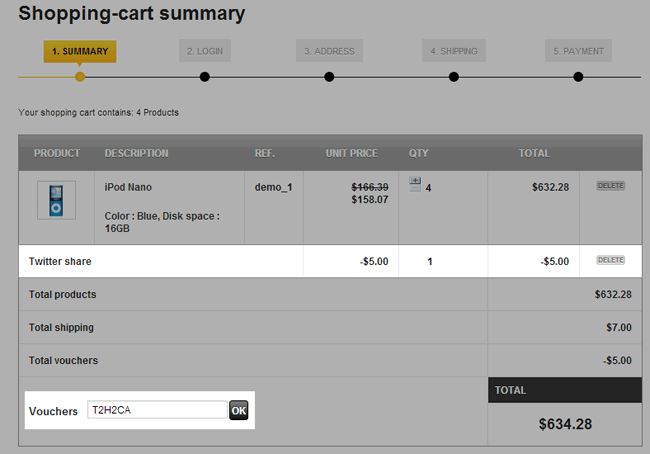This screenshot has height=454, width=650.
Task: Click the Payment progress dot on timeline
Action: (x=577, y=77)
